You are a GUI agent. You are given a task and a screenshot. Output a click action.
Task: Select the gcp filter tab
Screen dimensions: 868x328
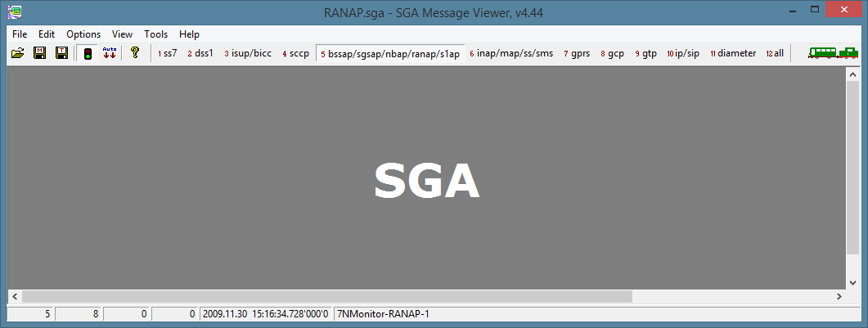(612, 54)
